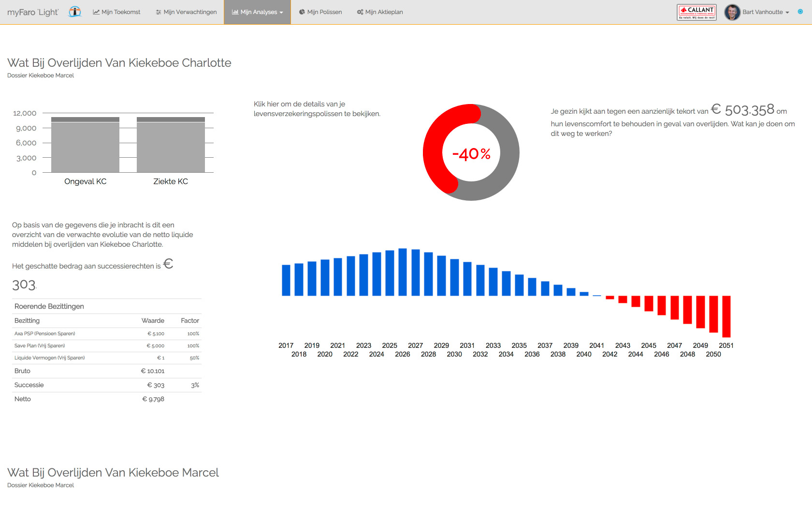Image resolution: width=812 pixels, height=508 pixels.
Task: Click the red 2051 bar in evolution chart
Action: point(726,316)
